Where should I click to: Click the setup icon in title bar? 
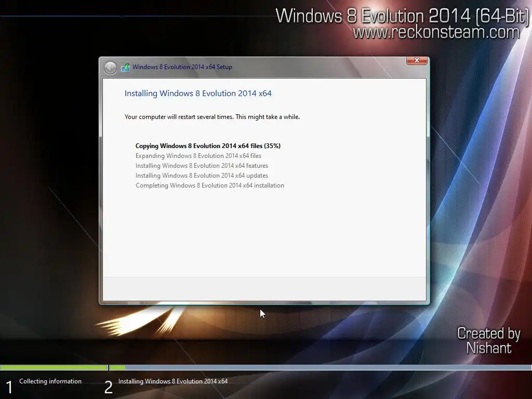[126, 67]
